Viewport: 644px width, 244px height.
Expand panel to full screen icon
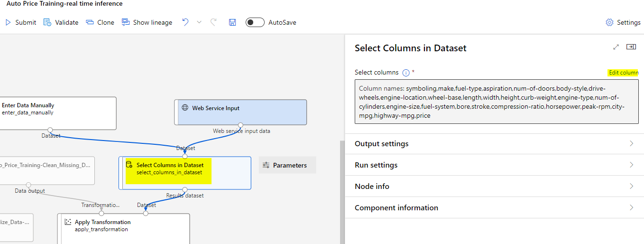point(616,47)
